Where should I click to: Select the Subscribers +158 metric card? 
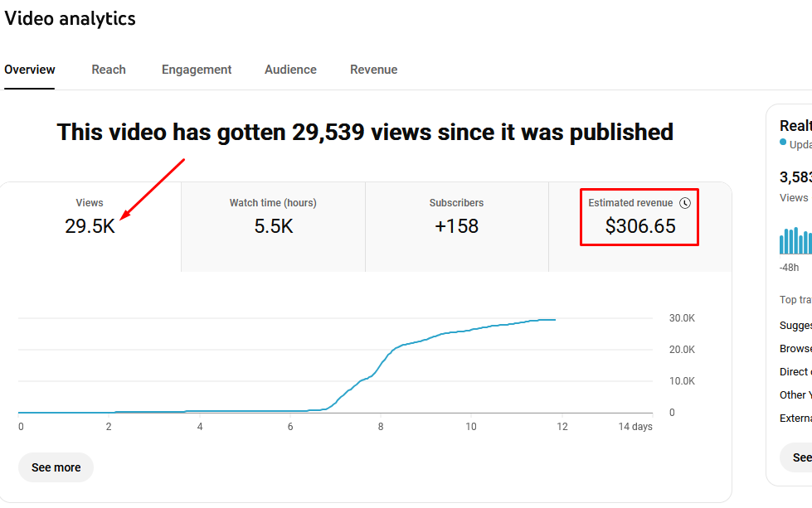[x=456, y=217]
